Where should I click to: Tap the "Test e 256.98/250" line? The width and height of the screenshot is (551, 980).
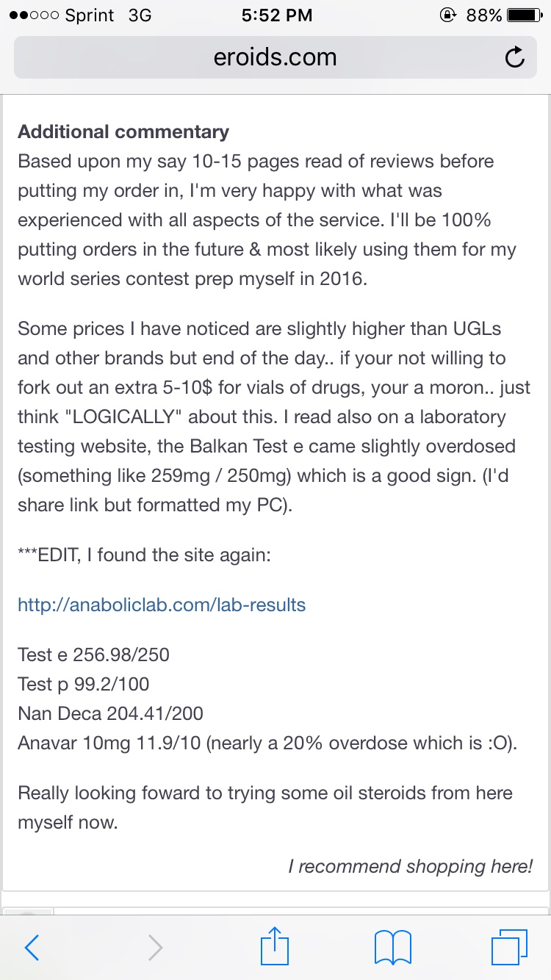point(93,655)
